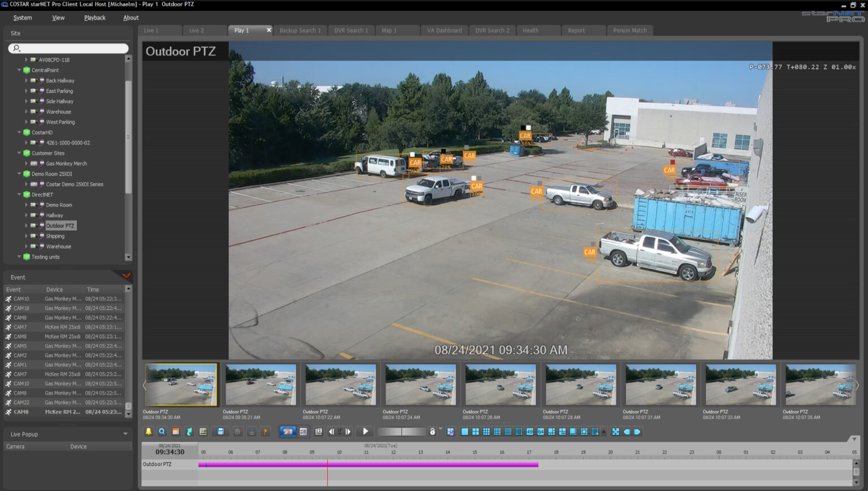Toggle the highlighted filmstrip thumbnail view
Viewport: 868px width, 491px height.
(x=288, y=432)
